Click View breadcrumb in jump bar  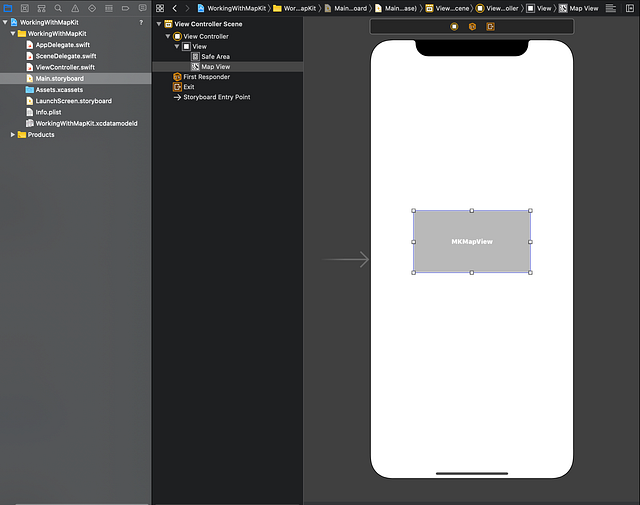(539, 8)
